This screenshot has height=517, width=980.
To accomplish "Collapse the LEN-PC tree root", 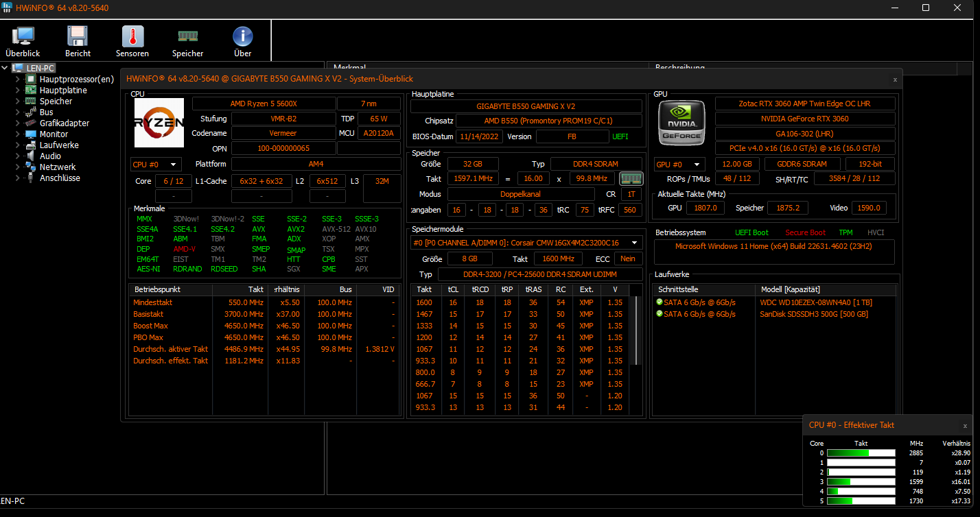I will coord(6,68).
